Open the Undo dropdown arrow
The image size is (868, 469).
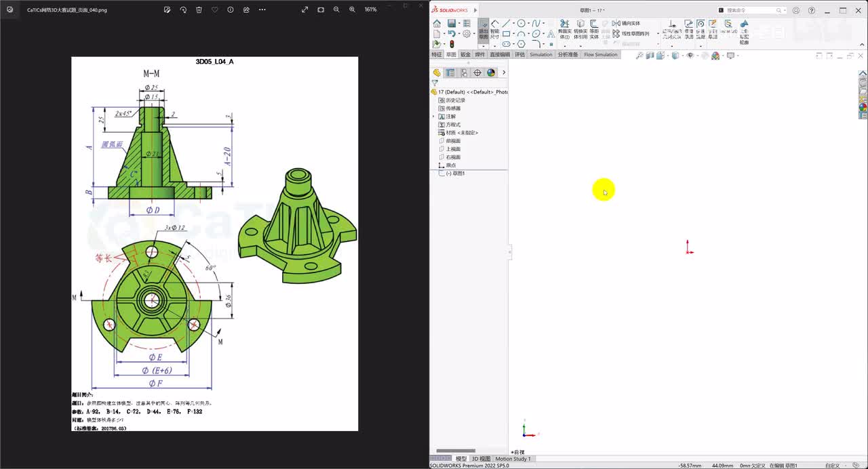459,34
